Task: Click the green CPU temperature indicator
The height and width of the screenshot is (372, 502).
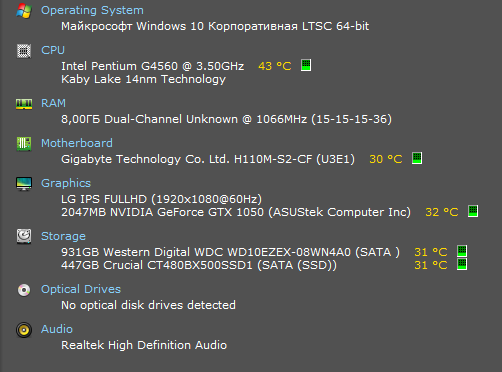Action: [306, 65]
